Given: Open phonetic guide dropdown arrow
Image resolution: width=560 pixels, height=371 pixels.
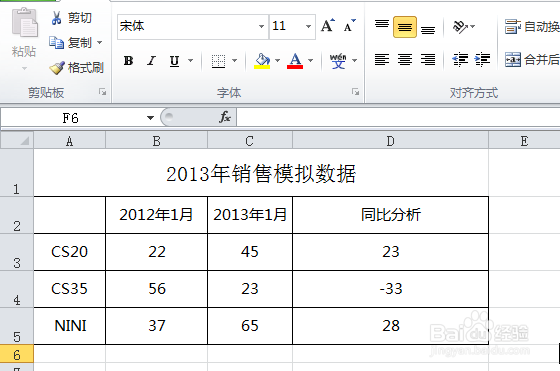Looking at the screenshot, I should [x=355, y=61].
